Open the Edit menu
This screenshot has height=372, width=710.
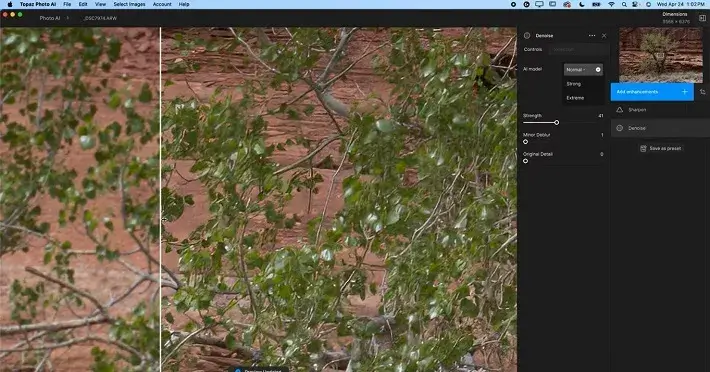click(83, 4)
